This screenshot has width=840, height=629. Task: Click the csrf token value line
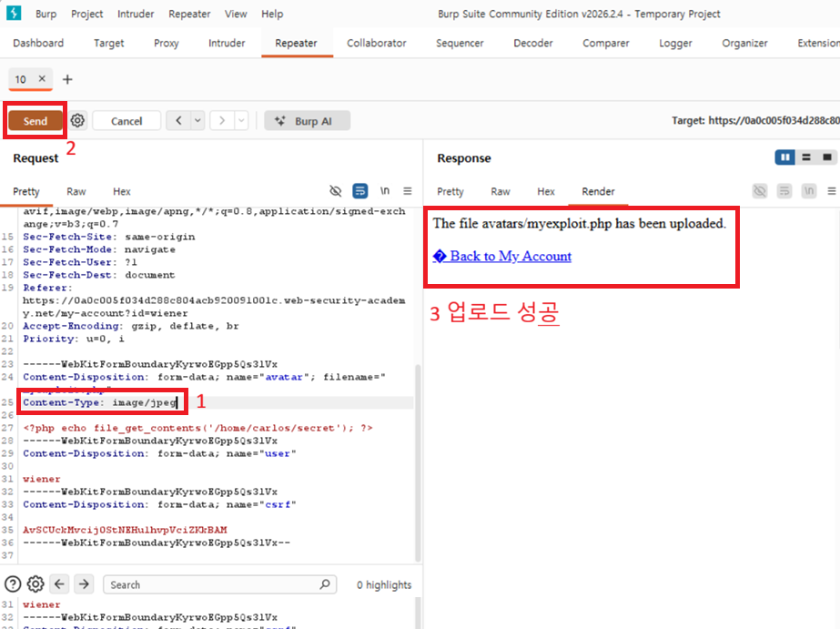point(125,530)
